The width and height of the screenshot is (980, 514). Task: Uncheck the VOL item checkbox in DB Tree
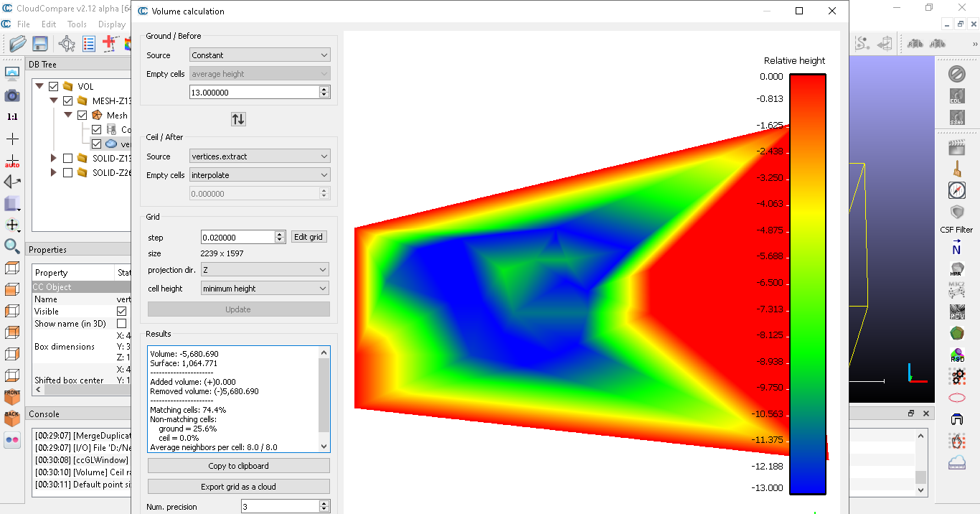point(53,86)
